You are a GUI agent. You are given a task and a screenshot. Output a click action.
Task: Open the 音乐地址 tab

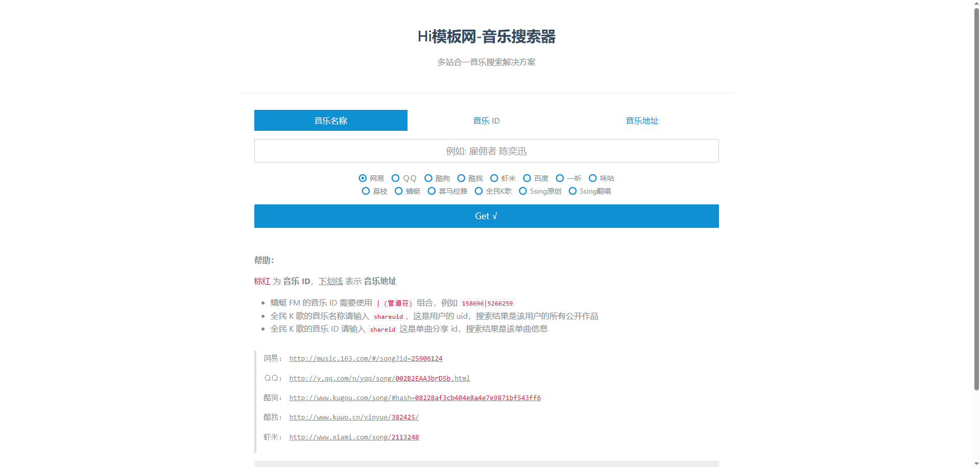point(642,121)
